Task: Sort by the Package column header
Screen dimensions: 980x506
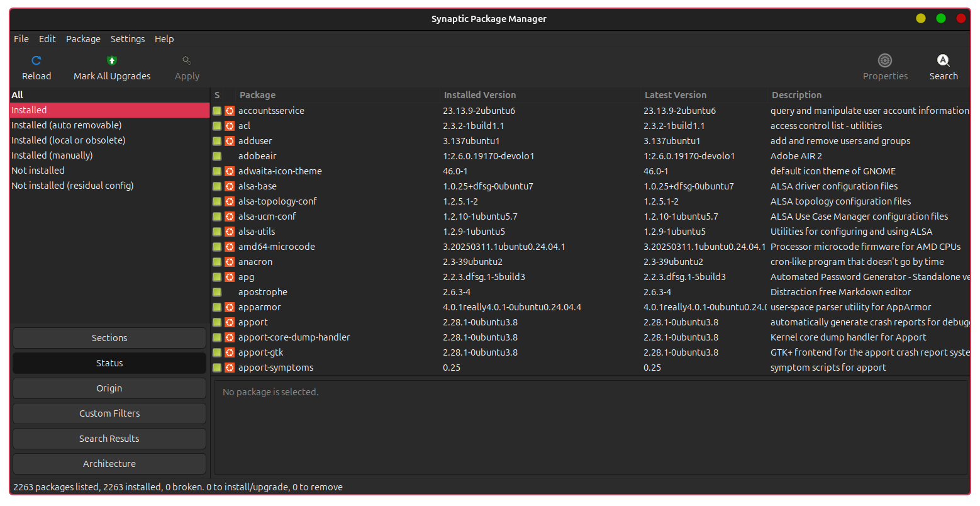Action: pyautogui.click(x=257, y=95)
